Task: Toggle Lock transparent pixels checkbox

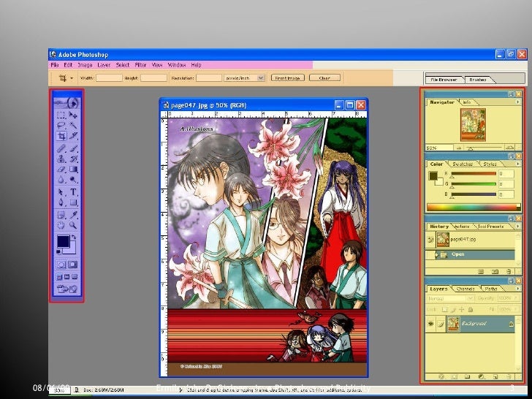Action: 444,310
